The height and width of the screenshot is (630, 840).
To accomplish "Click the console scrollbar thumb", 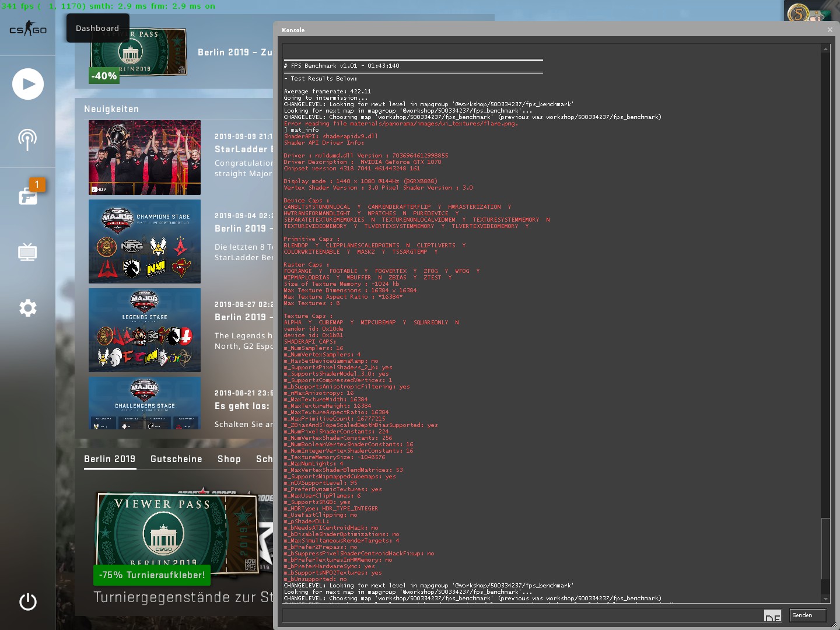I will [825, 548].
